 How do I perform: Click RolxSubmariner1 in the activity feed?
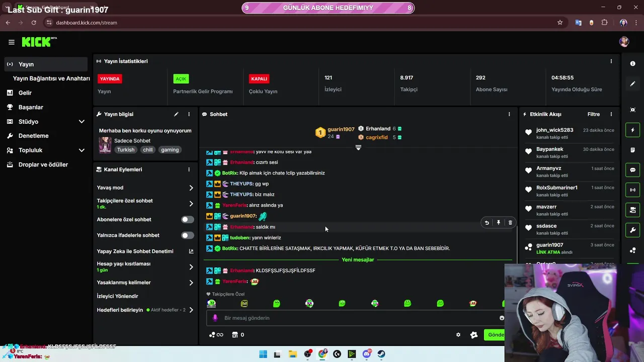tap(556, 188)
